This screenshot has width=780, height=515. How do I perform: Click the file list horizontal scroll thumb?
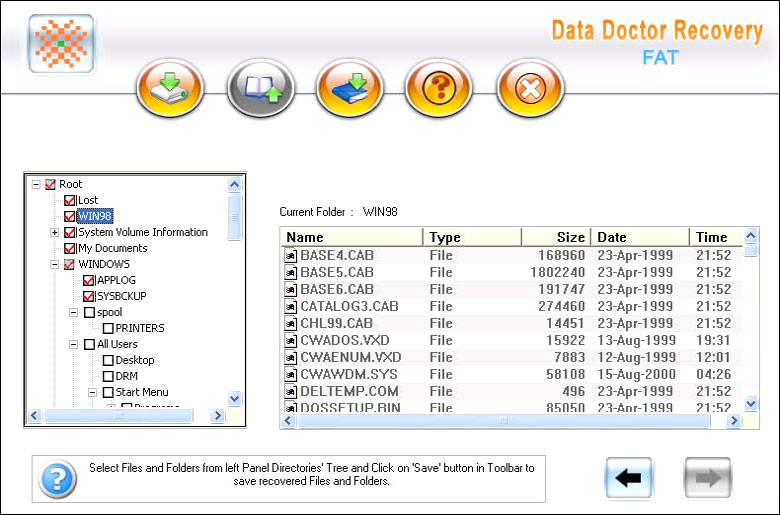click(503, 421)
